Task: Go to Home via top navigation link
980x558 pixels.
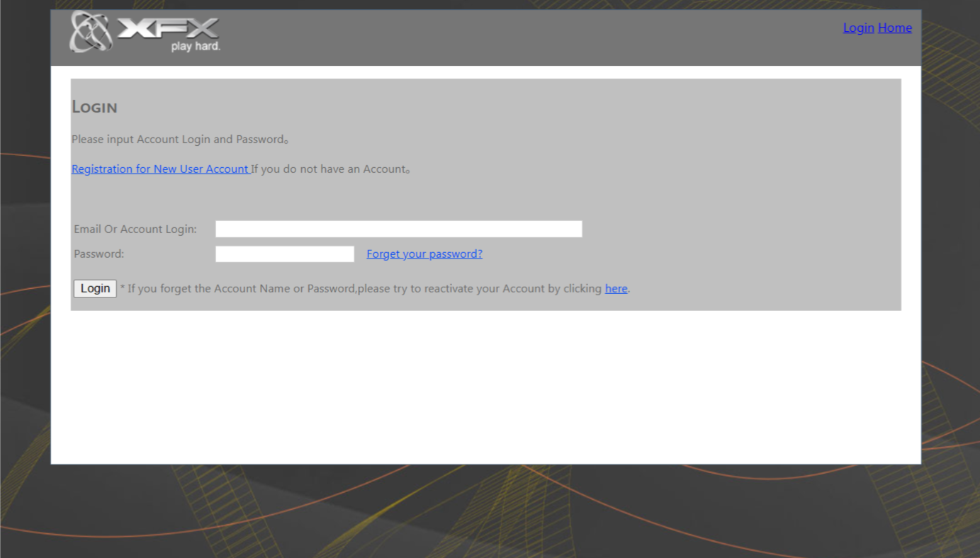Action: pyautogui.click(x=894, y=28)
